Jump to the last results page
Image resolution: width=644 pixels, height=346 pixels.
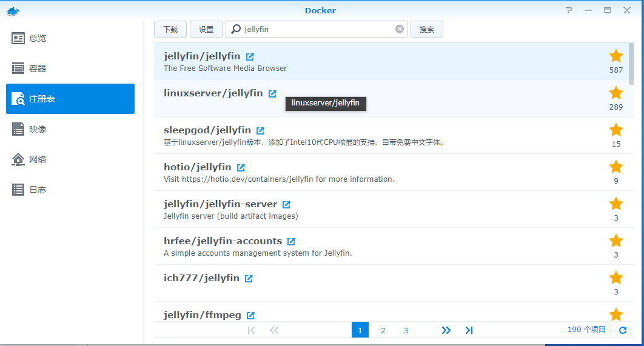point(469,330)
